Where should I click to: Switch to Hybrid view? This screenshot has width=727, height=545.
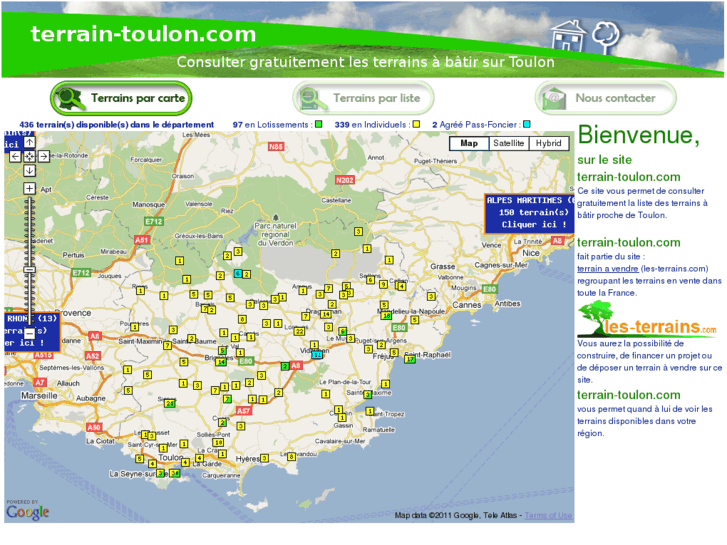pos(548,143)
